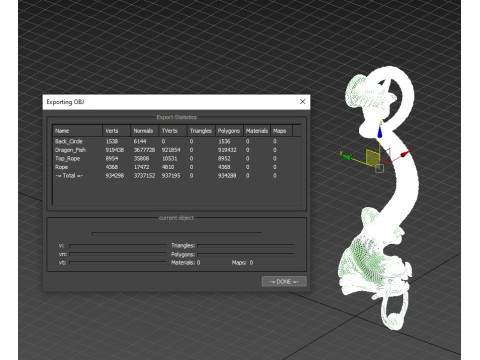Click Total Normals value 3737152
Image resolution: width=480 pixels, height=360 pixels.
(144, 176)
